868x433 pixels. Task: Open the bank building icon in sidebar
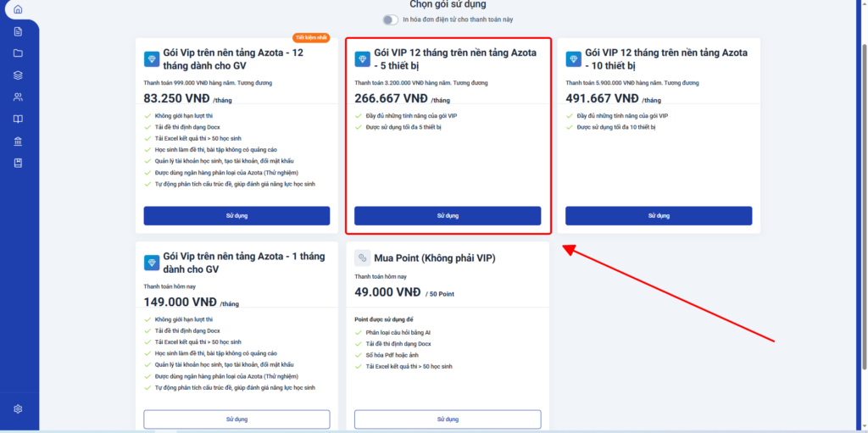(x=19, y=142)
